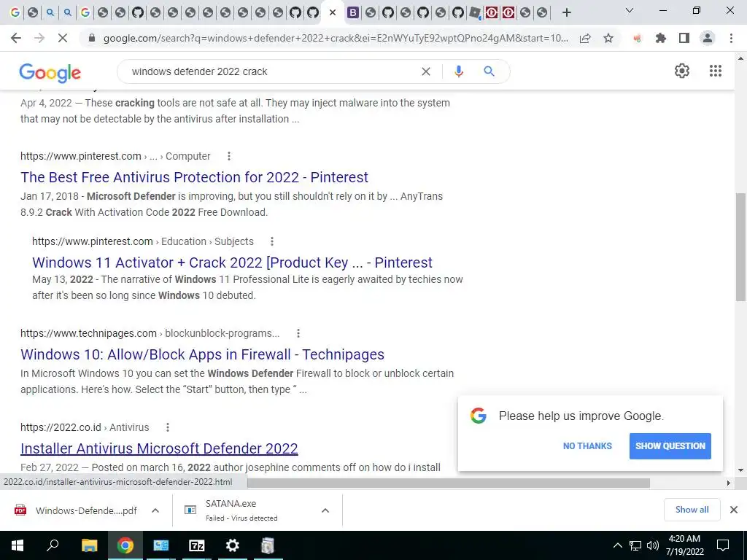Open File Explorer from the taskbar
747x560 pixels.
[x=89, y=545]
